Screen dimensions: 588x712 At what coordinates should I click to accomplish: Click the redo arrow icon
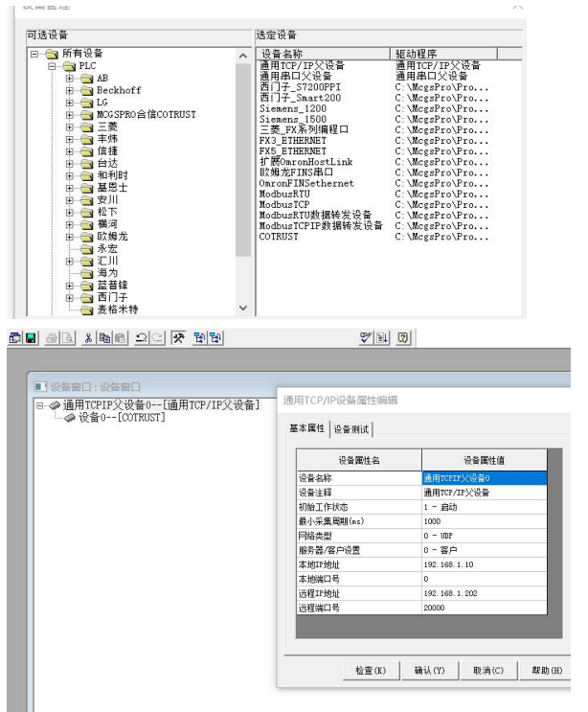click(x=157, y=338)
